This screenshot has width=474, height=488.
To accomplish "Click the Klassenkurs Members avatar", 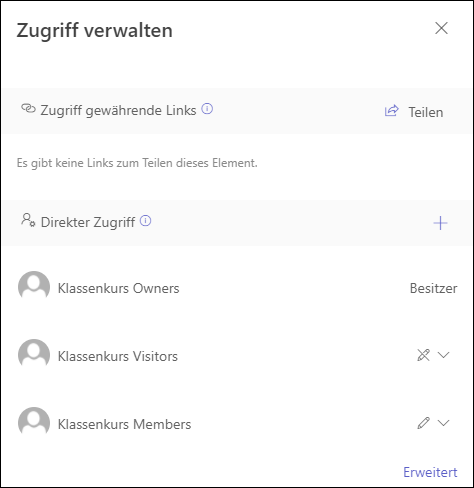I will [x=34, y=423].
